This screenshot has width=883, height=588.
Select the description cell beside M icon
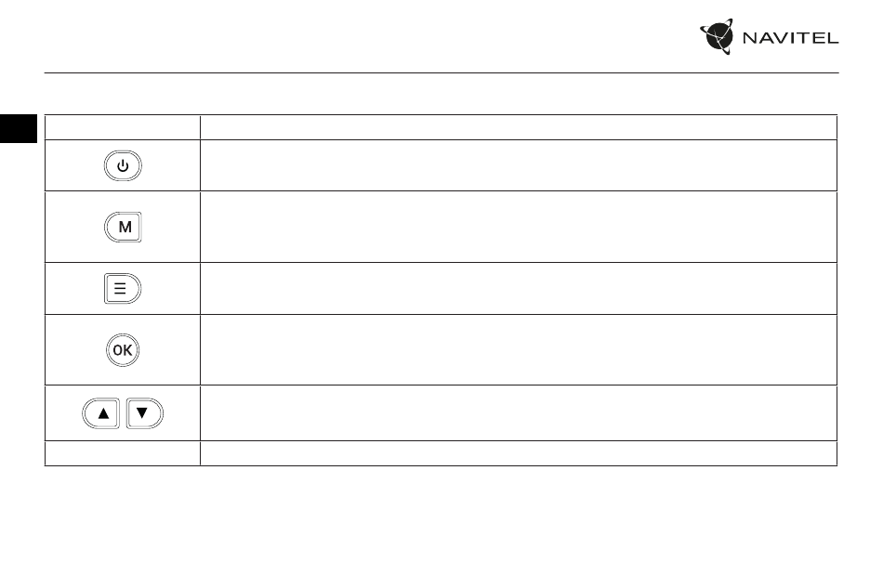(x=519, y=227)
